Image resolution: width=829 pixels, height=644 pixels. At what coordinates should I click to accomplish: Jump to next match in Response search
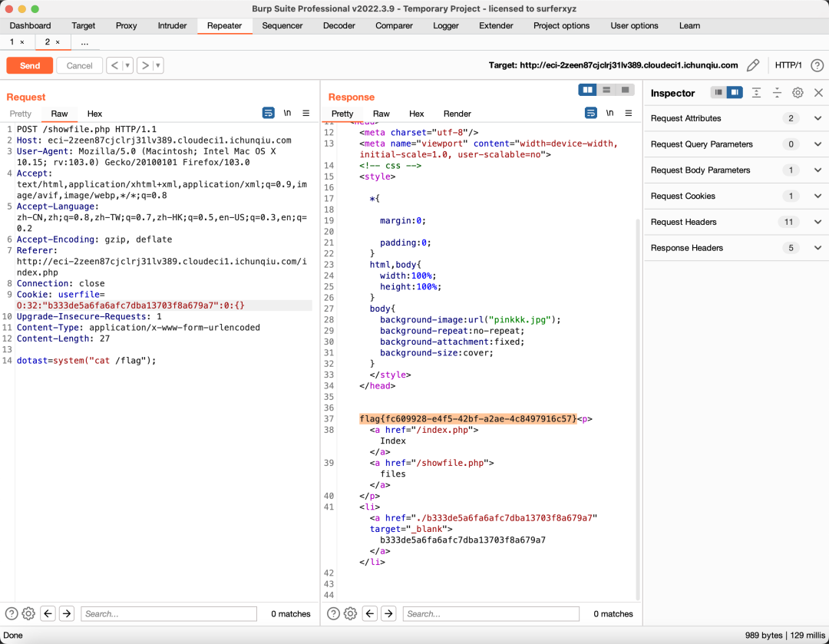point(388,613)
